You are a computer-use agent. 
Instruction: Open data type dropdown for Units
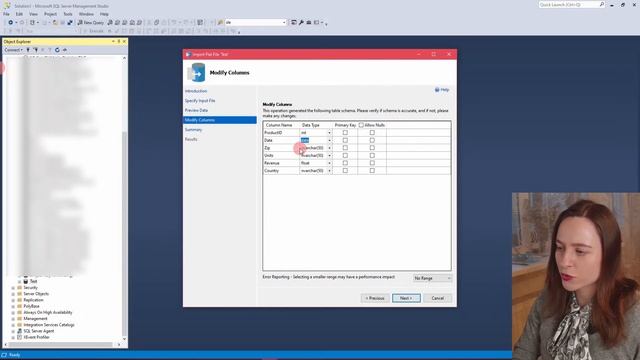pyautogui.click(x=329, y=156)
